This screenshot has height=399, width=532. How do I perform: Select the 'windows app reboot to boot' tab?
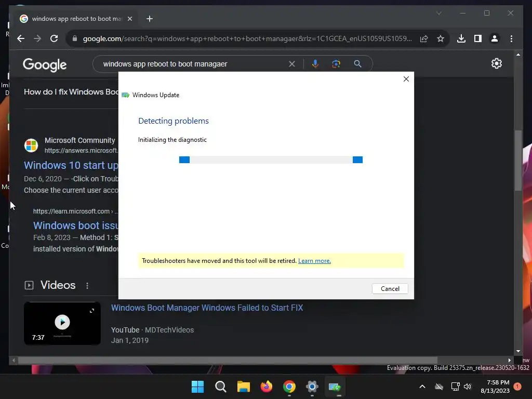coord(76,19)
